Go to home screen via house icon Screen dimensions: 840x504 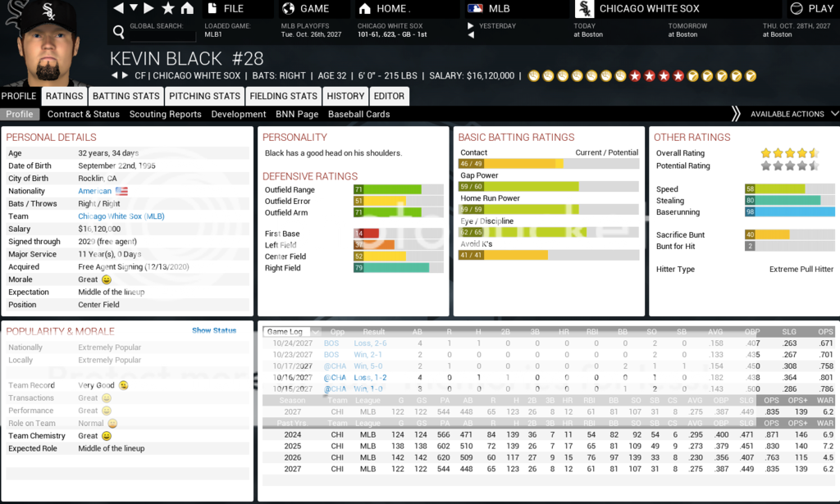(188, 9)
